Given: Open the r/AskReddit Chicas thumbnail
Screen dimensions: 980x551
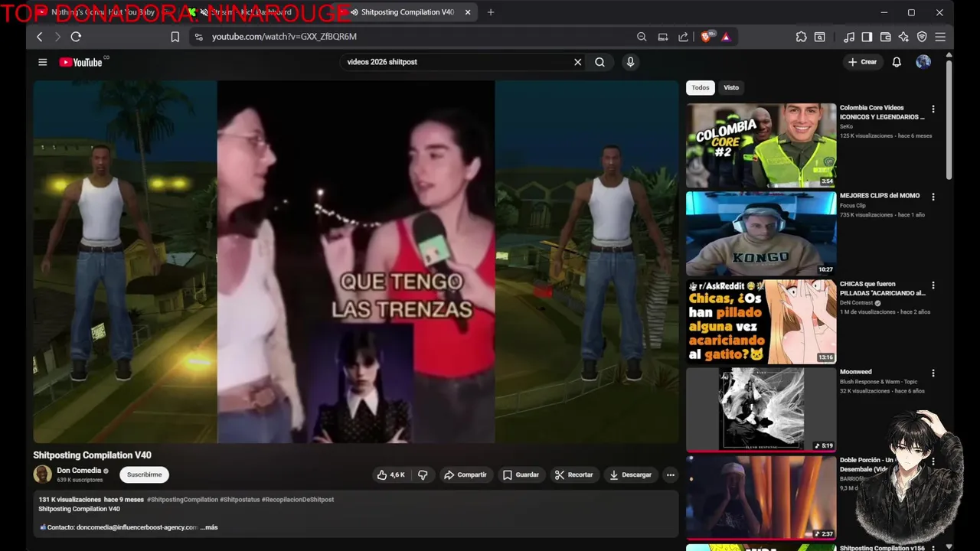Looking at the screenshot, I should coord(761,321).
